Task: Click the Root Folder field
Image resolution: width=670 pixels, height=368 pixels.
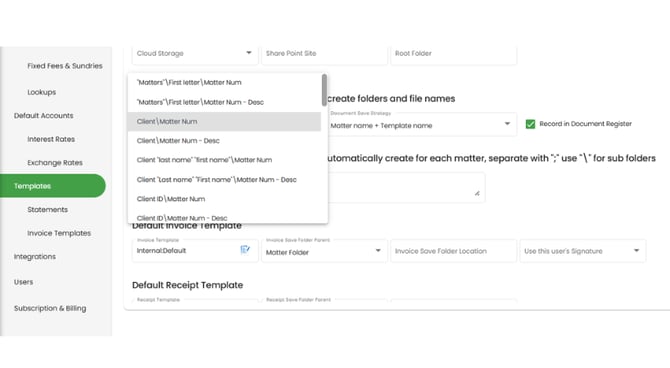Action: (x=453, y=54)
